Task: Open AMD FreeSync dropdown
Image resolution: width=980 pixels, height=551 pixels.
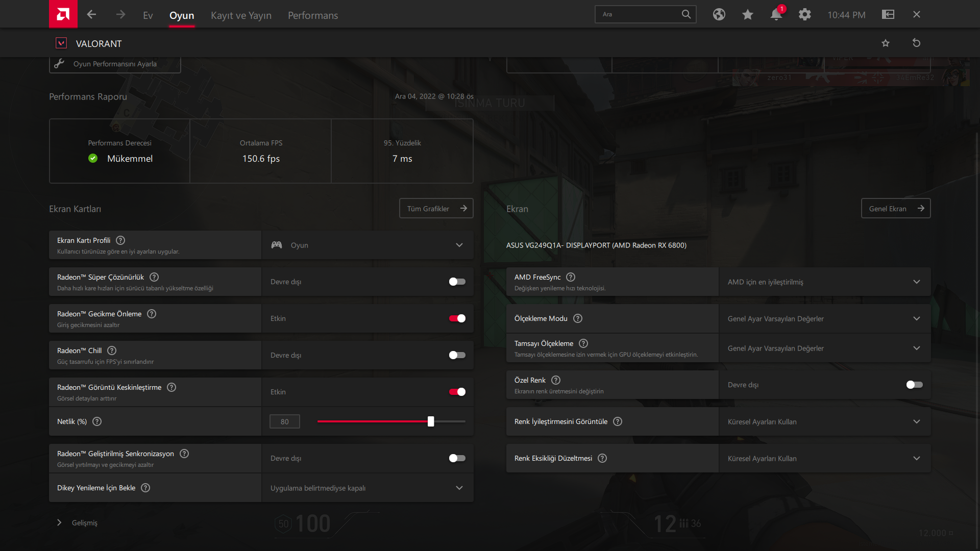Action: tap(824, 282)
